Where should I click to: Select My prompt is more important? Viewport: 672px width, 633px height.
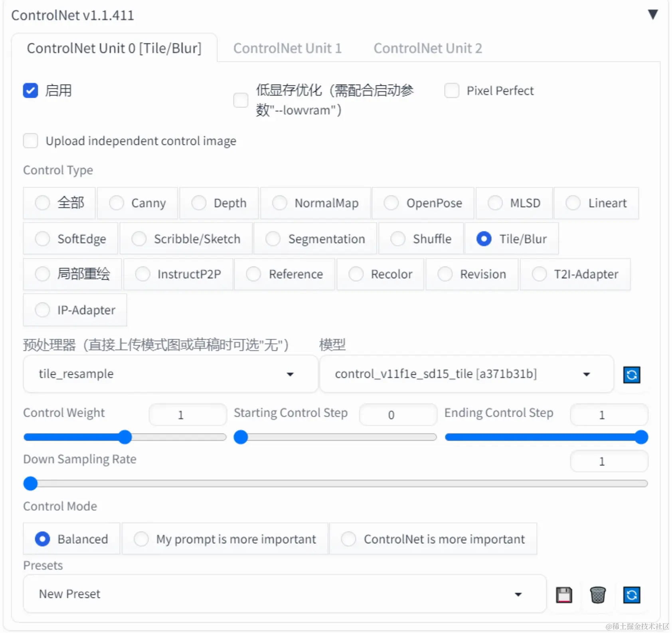pyautogui.click(x=225, y=539)
